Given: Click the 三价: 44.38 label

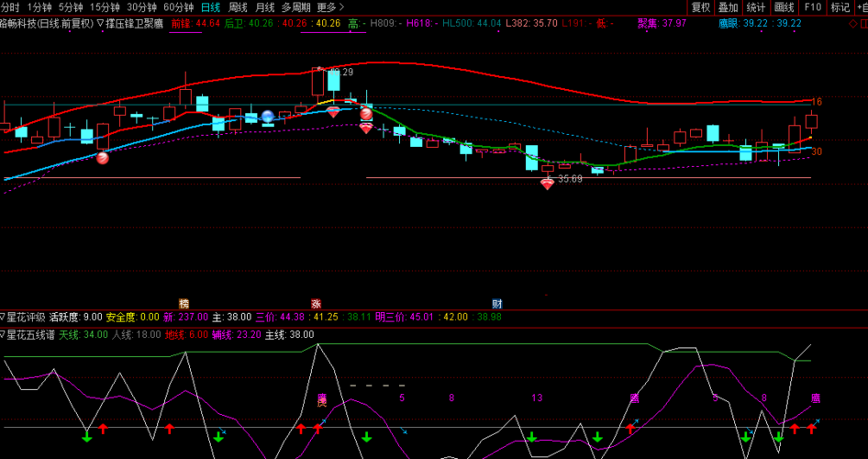Looking at the screenshot, I should click(x=280, y=318).
